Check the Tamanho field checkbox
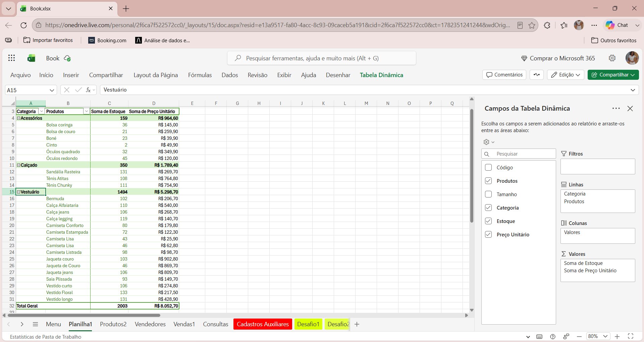 pos(488,194)
